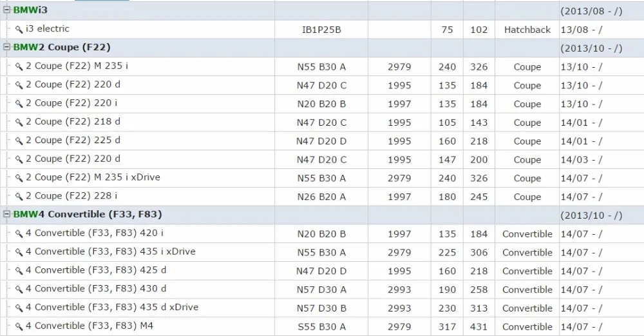Click the (2013/08 - /) date range in the BMWi3 header

(591, 11)
